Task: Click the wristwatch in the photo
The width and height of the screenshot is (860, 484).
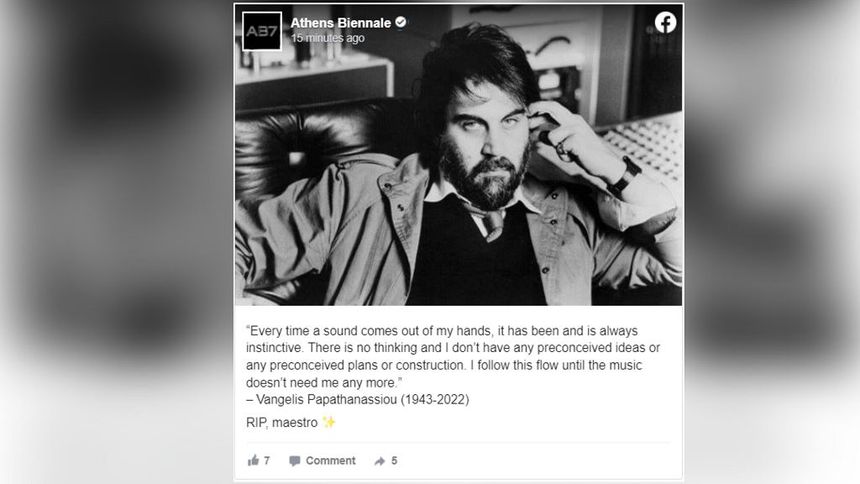Action: 625,177
